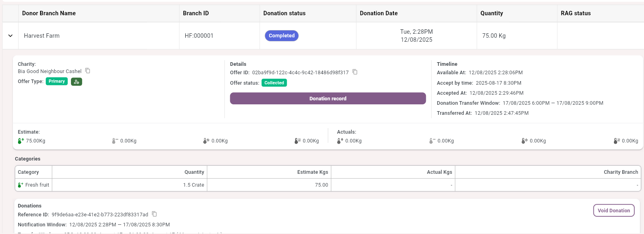The width and height of the screenshot is (644, 234).
Task: Copy the Offer ID to clipboard
Action: [355, 72]
